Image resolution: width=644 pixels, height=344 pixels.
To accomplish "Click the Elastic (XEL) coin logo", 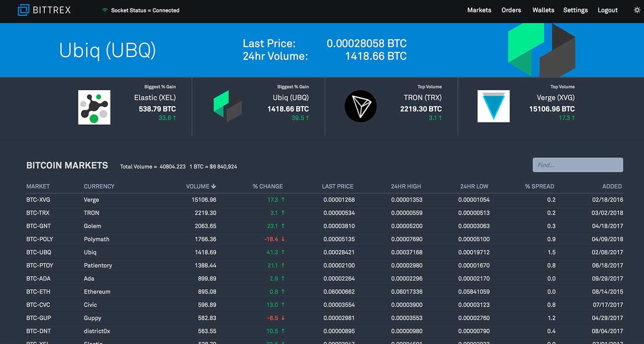I will click(94, 107).
